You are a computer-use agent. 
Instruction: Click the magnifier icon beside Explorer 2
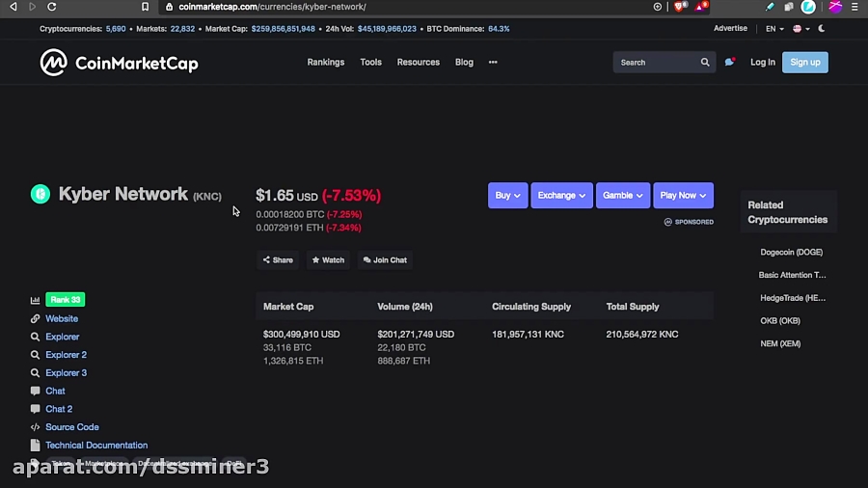pos(35,355)
